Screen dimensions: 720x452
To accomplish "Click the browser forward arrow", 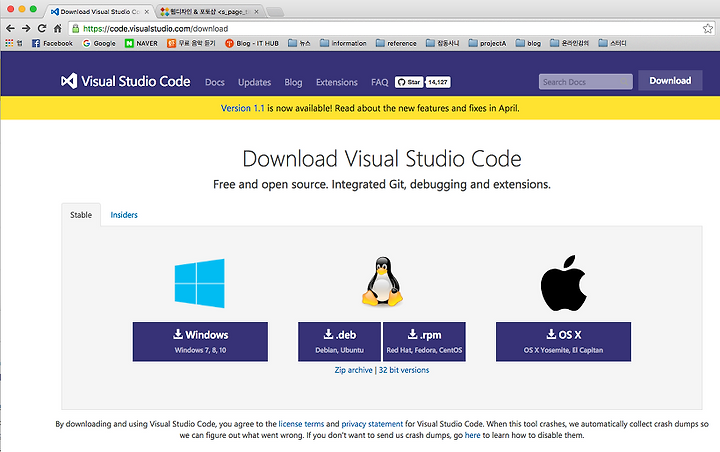I will [26, 28].
